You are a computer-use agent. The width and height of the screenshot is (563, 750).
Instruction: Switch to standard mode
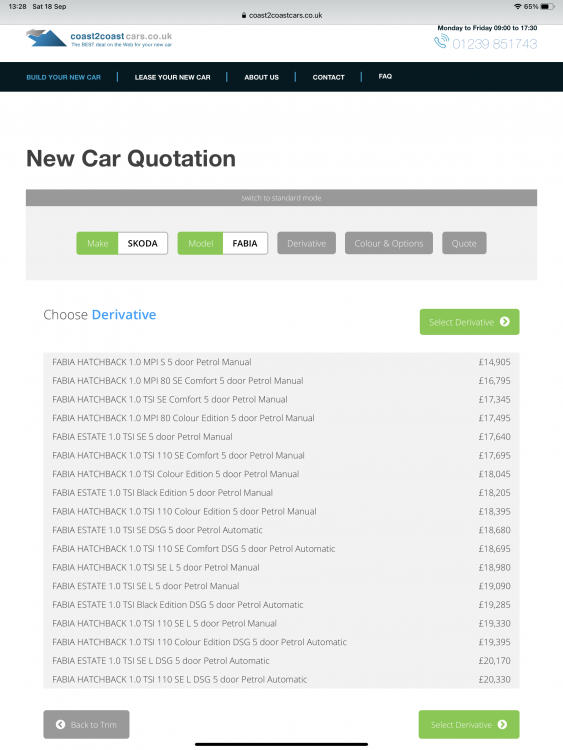281,198
